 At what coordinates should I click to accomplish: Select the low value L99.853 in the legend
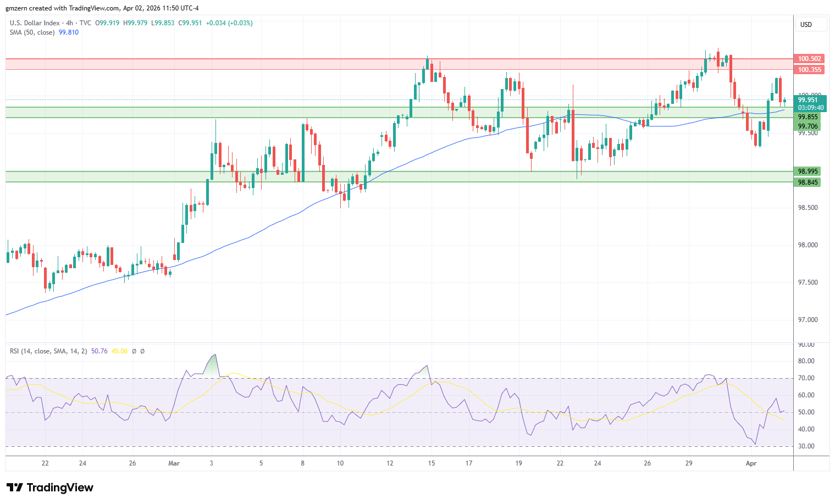[x=163, y=23]
